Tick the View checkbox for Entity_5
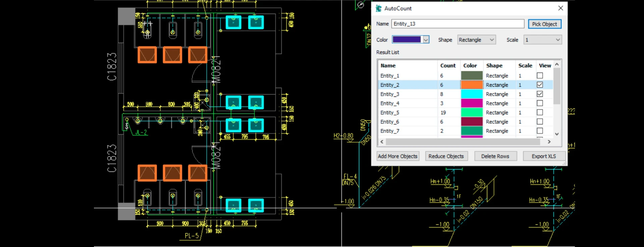 [x=540, y=113]
